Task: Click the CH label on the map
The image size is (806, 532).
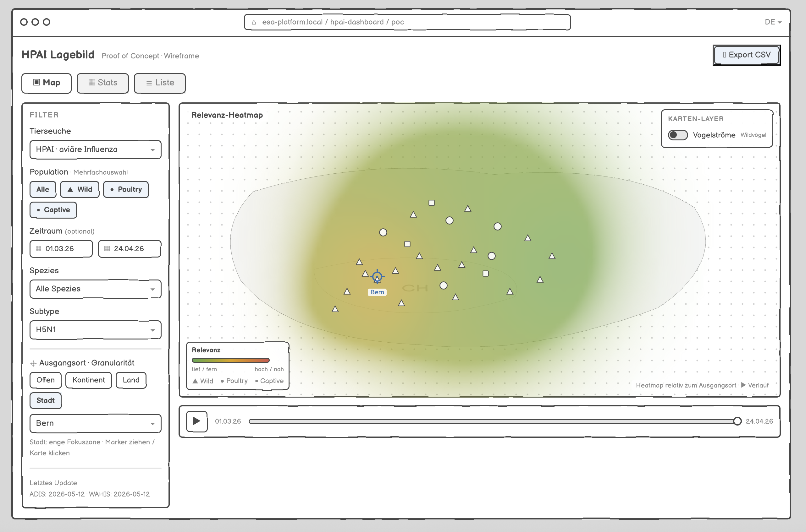Action: pyautogui.click(x=415, y=288)
